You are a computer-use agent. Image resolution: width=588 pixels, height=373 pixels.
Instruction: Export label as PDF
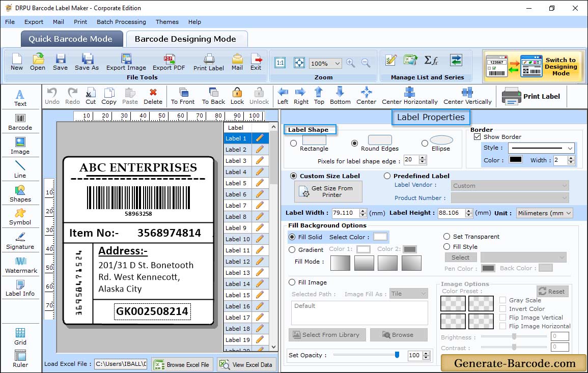click(x=169, y=62)
